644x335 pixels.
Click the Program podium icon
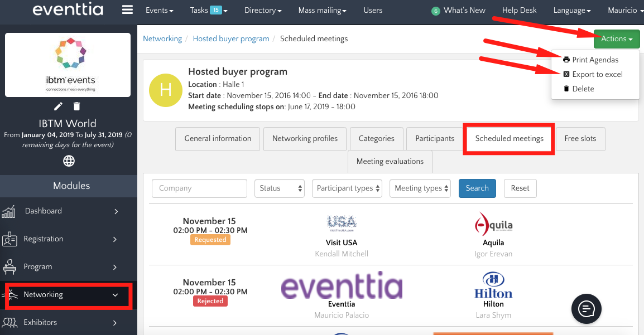click(x=9, y=267)
